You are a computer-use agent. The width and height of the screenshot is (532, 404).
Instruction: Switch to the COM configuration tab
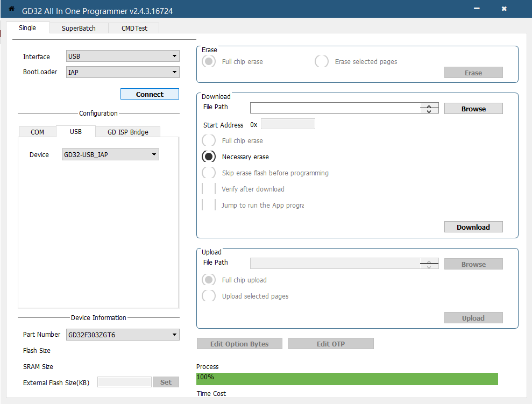point(37,132)
